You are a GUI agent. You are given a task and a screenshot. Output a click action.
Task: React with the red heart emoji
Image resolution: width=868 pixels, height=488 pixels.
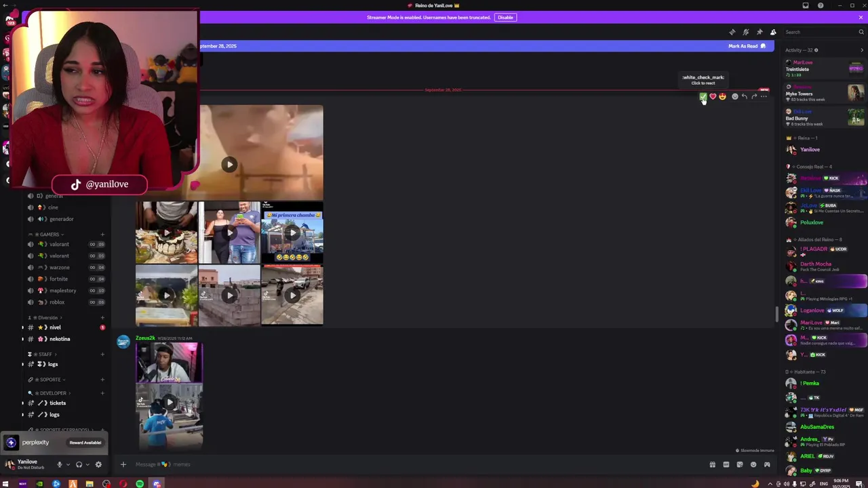pyautogui.click(x=713, y=96)
